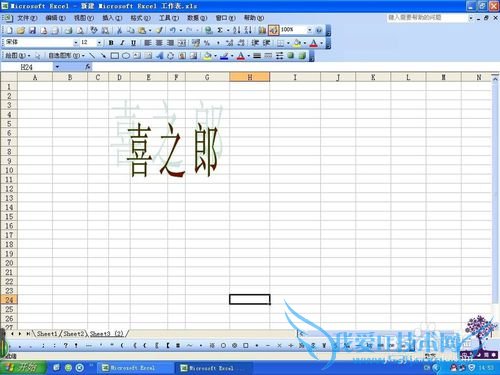
Task: Expand the 100% zoom dropdown
Action: (309, 30)
